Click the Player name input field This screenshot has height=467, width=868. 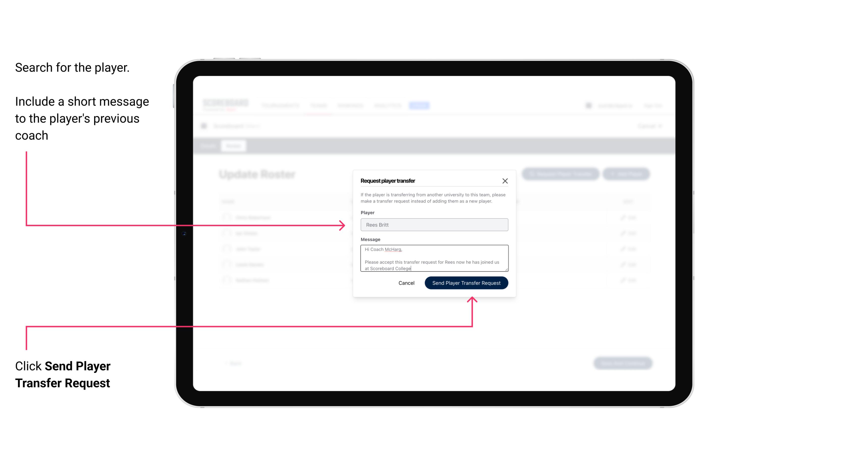point(433,225)
